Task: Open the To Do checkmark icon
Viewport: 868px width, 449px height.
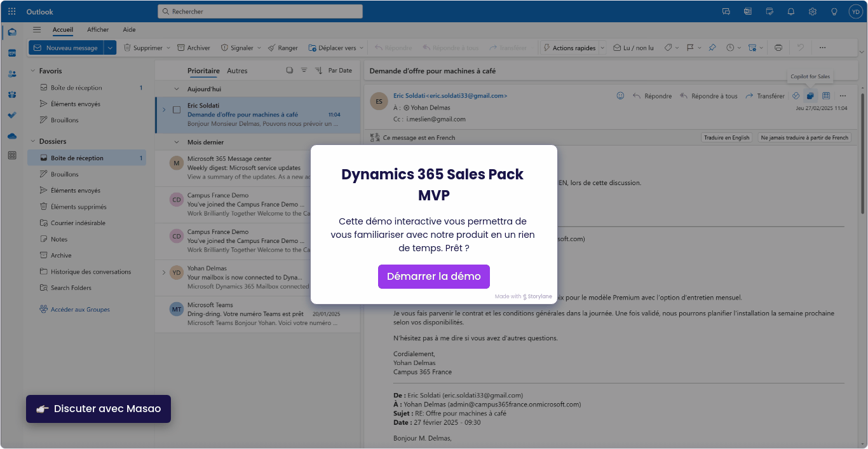Action: coord(12,115)
